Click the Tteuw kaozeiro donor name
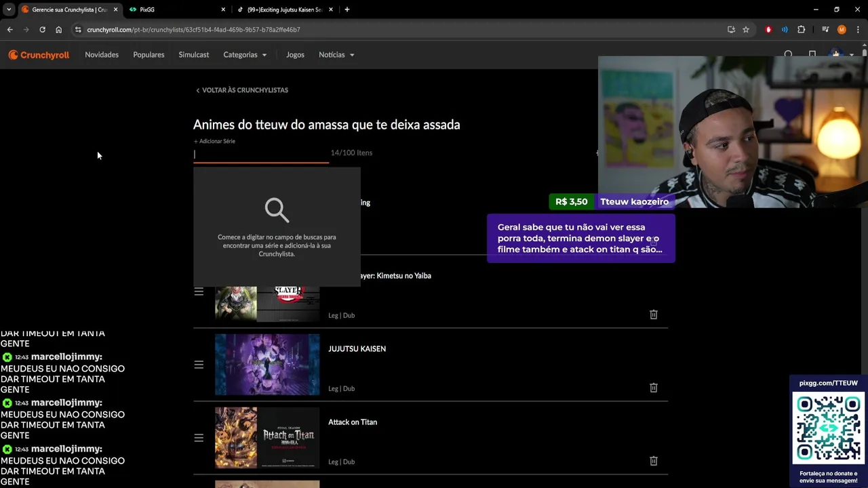868x488 pixels. [634, 201]
